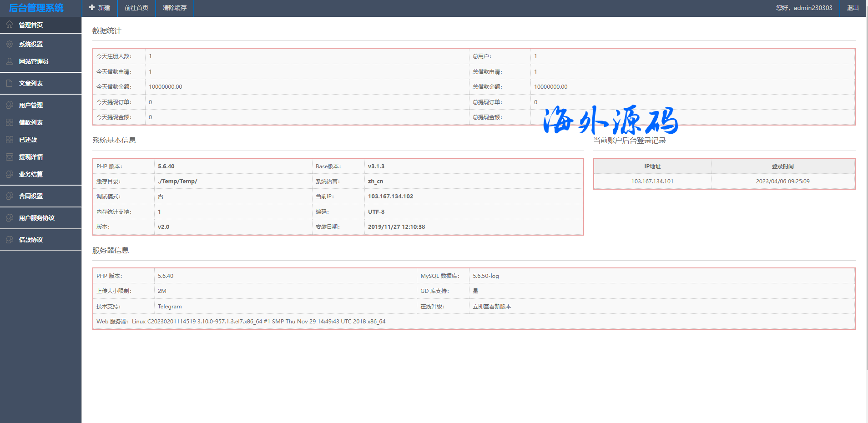Click 清除缓存 to clear cache
The width and height of the screenshot is (868, 423).
175,8
